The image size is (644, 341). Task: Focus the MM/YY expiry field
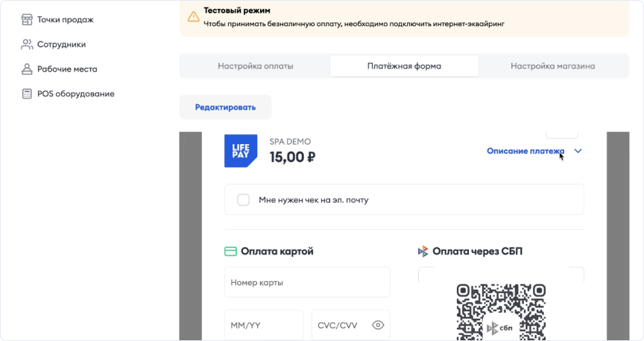click(x=263, y=325)
